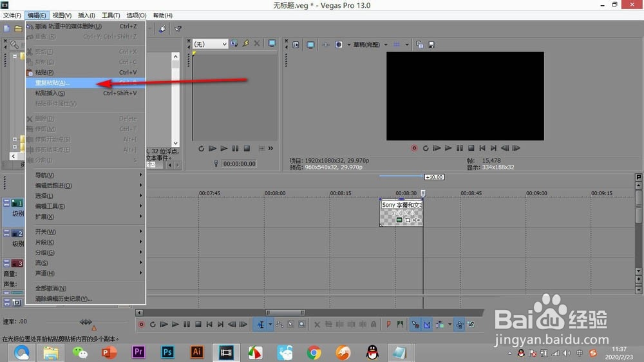Viewport: 644px width, 362px height.
Task: Toggle Auto Ripple button
Action: pos(440,325)
